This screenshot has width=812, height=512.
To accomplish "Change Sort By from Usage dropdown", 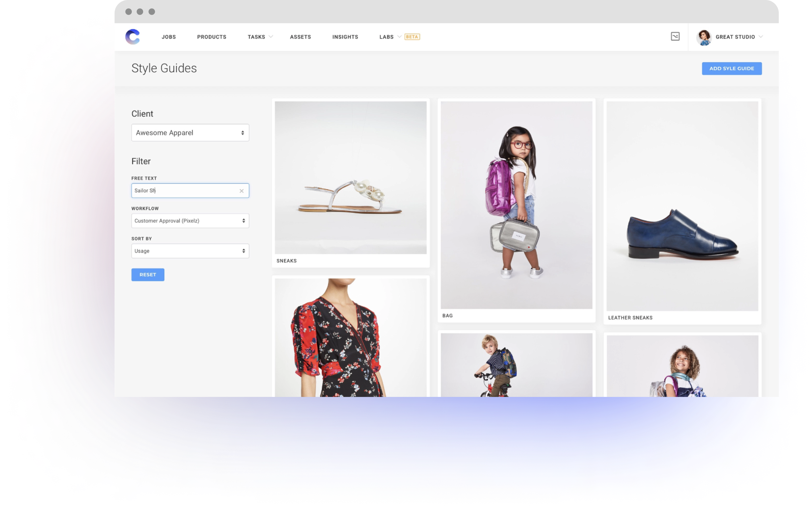I will [x=190, y=251].
